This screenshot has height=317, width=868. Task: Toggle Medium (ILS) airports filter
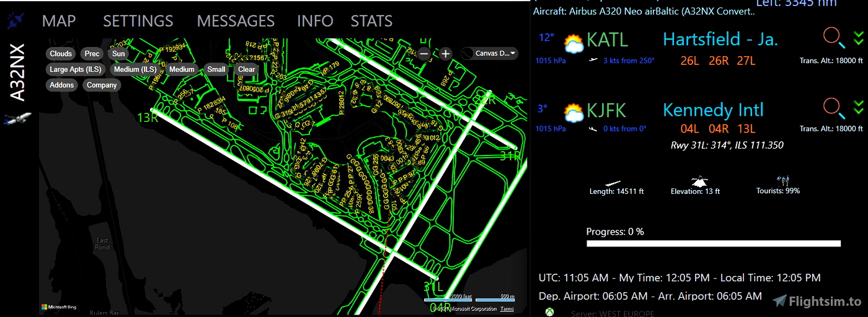135,69
